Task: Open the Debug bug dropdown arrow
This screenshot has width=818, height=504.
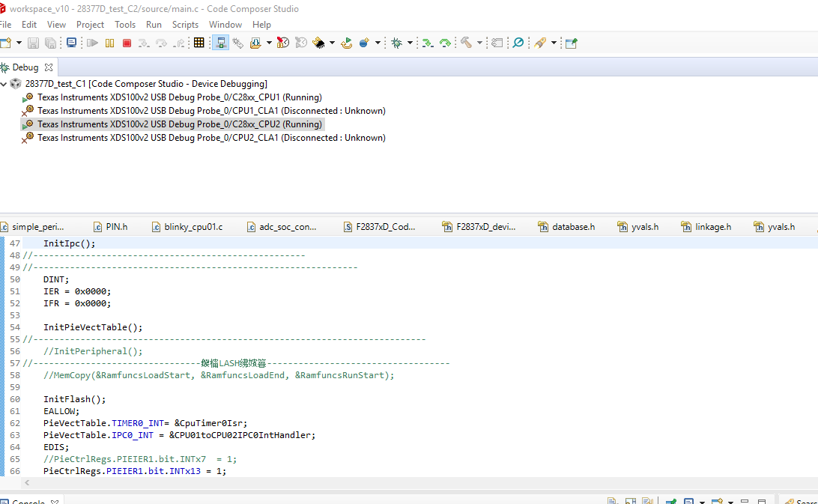Action: (410, 43)
